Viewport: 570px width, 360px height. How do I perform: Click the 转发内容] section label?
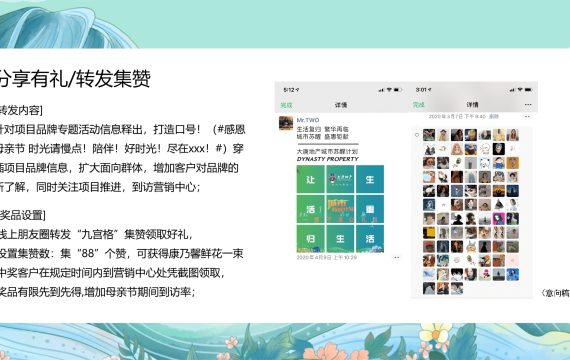pos(21,110)
